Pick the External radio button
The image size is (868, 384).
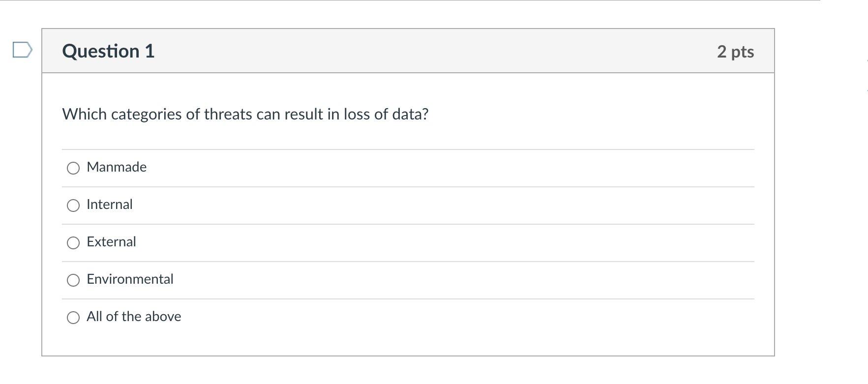coord(73,243)
